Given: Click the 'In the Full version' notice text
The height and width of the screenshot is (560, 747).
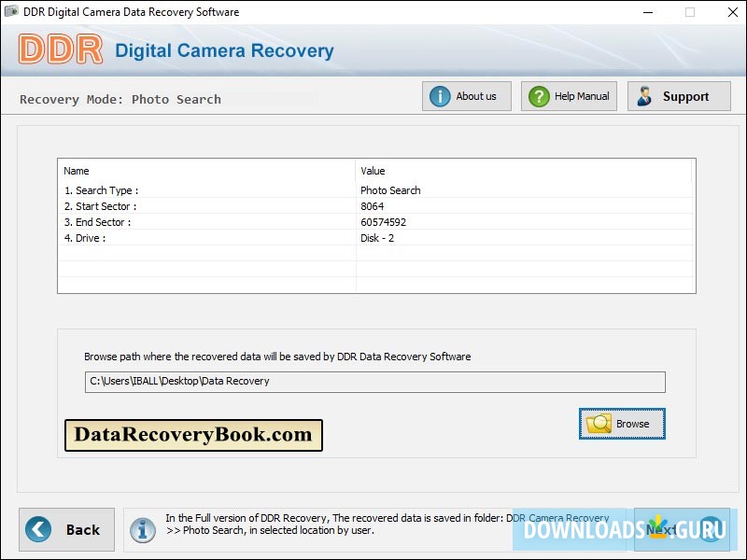Looking at the screenshot, I should pos(387,524).
